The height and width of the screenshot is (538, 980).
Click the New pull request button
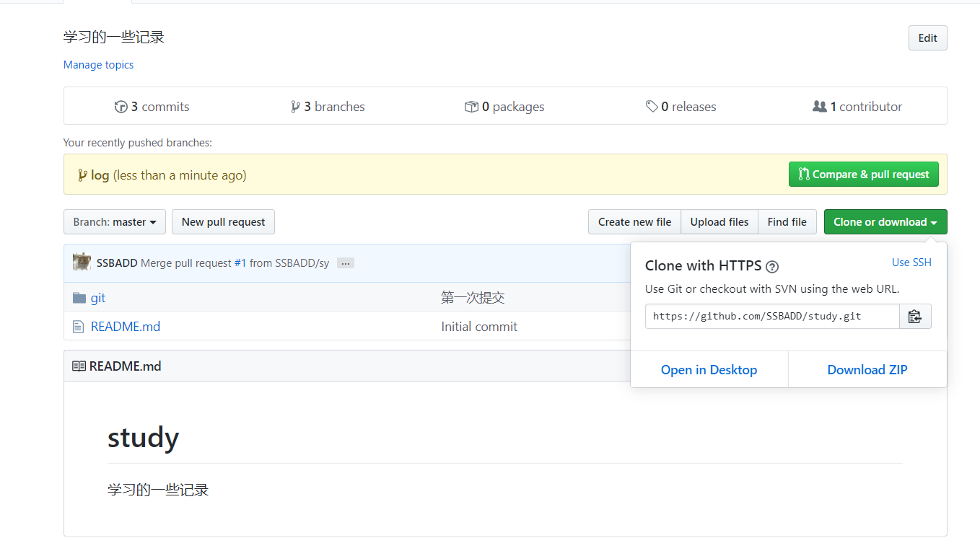(223, 222)
